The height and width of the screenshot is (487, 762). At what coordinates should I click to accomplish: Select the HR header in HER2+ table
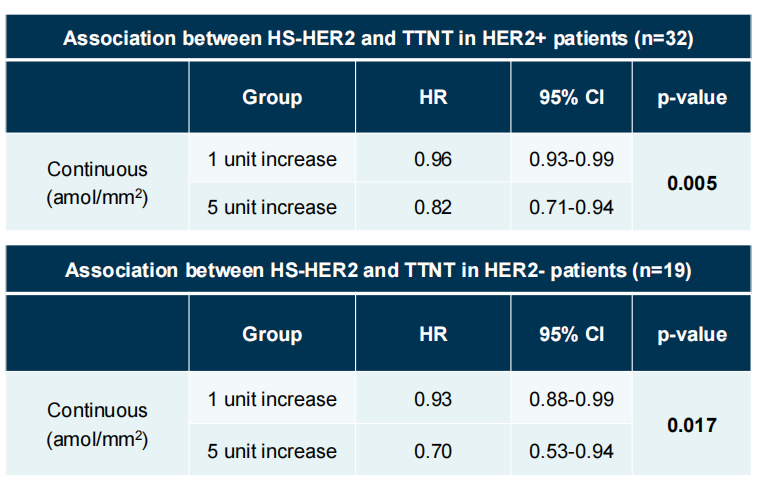[433, 98]
